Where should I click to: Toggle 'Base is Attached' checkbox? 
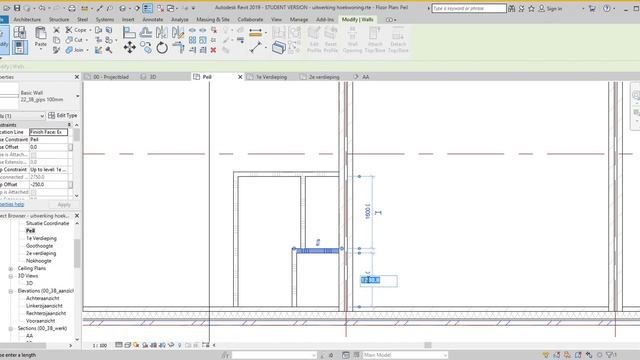click(33, 155)
